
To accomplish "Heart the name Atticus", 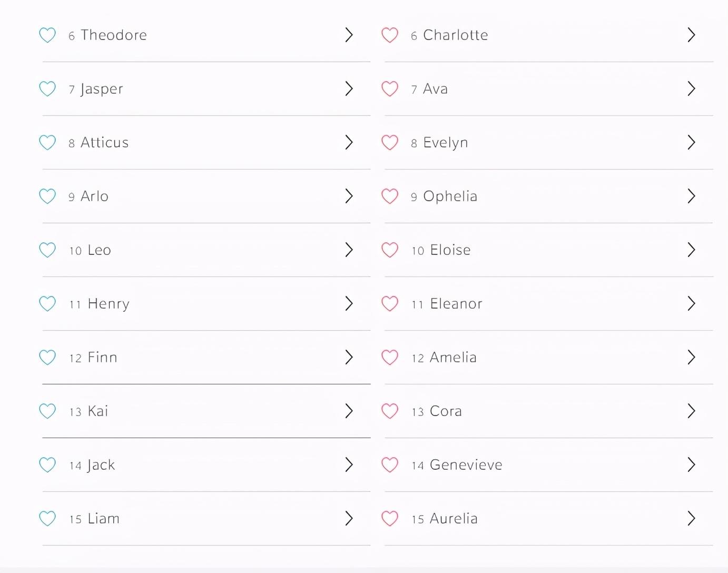I will 47,143.
